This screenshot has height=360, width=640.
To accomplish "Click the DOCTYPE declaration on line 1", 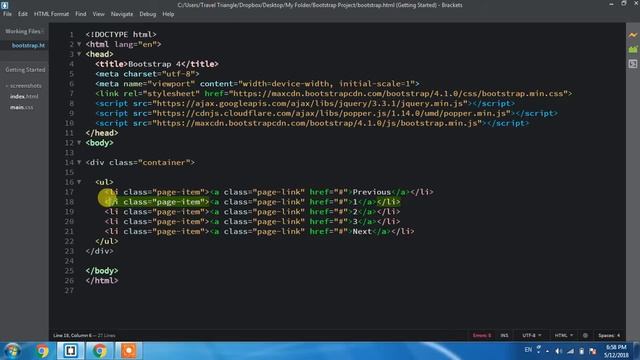I will tap(121, 34).
